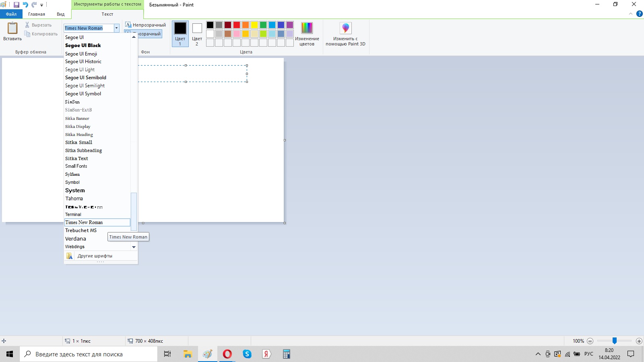Click the Help question mark icon
644x362 pixels.
pos(639,14)
